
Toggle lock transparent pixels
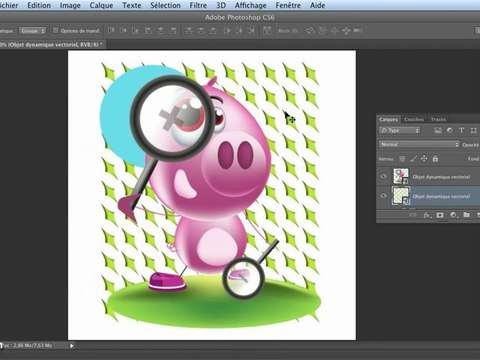[x=402, y=159]
